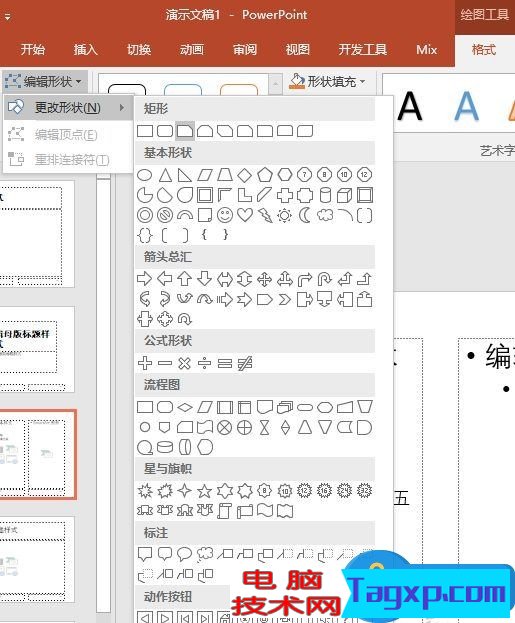Select the snip single corner rectangle
Image resolution: width=515 pixels, height=623 pixels.
click(x=185, y=131)
